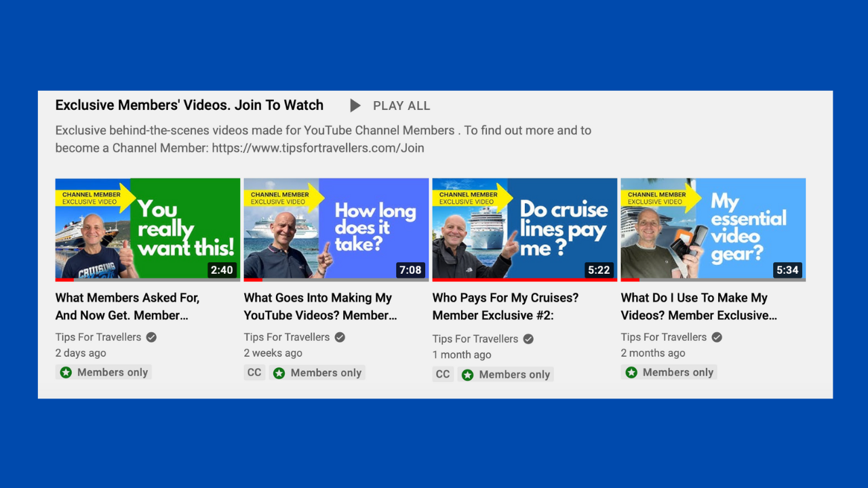
Task: Open 'What Do I Use To Make My Videos' title
Action: click(x=699, y=306)
